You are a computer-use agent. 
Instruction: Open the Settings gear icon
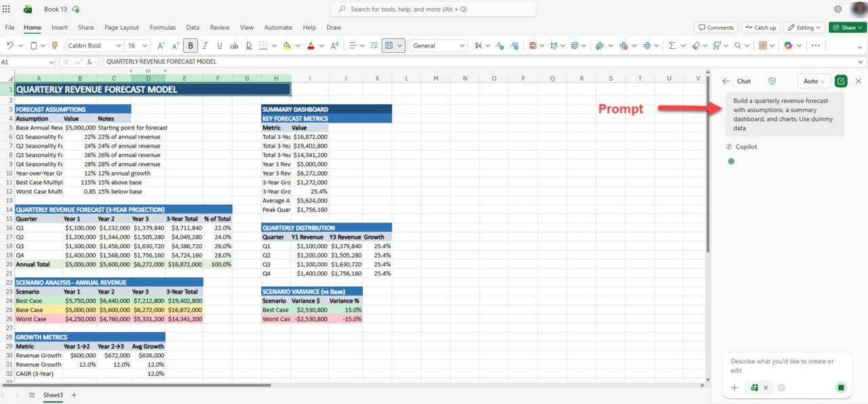pyautogui.click(x=838, y=9)
